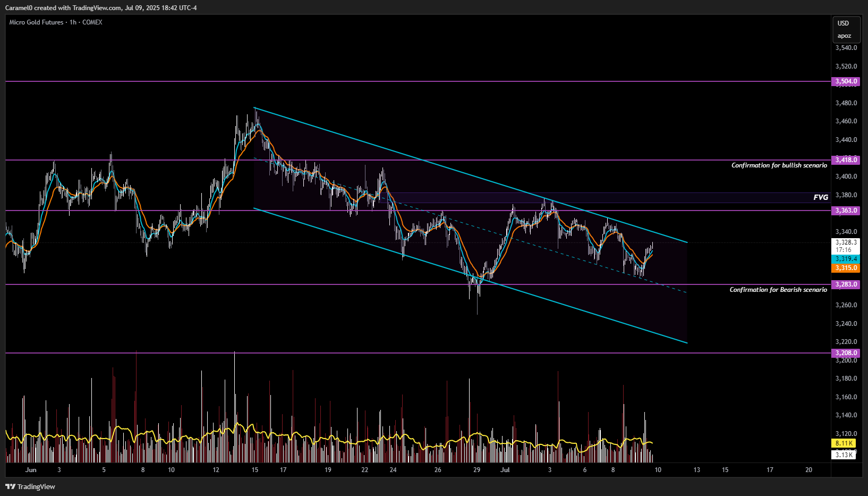868x496 pixels.
Task: Click the Micro Gold Futures chart title
Action: point(56,22)
